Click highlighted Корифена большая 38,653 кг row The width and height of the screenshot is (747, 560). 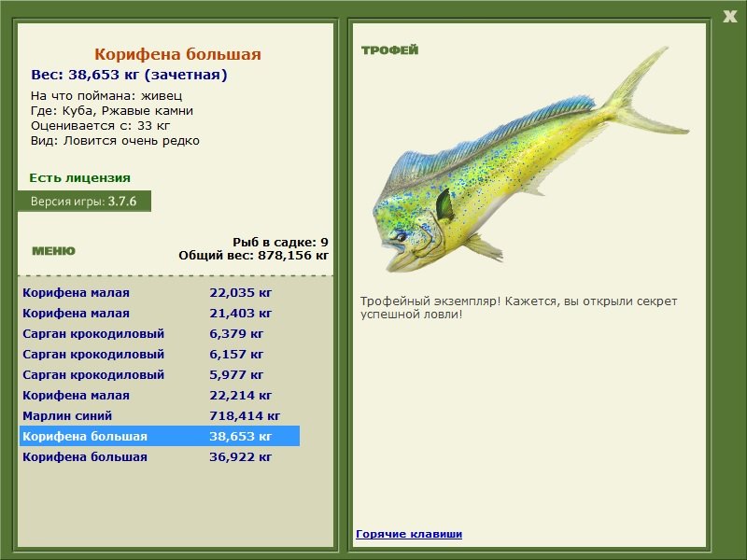[x=160, y=436]
